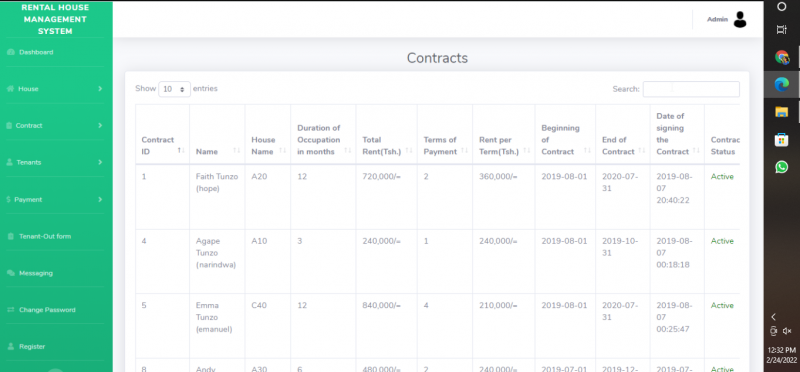Click the Admin user avatar icon
The width and height of the screenshot is (800, 372).
tap(740, 19)
